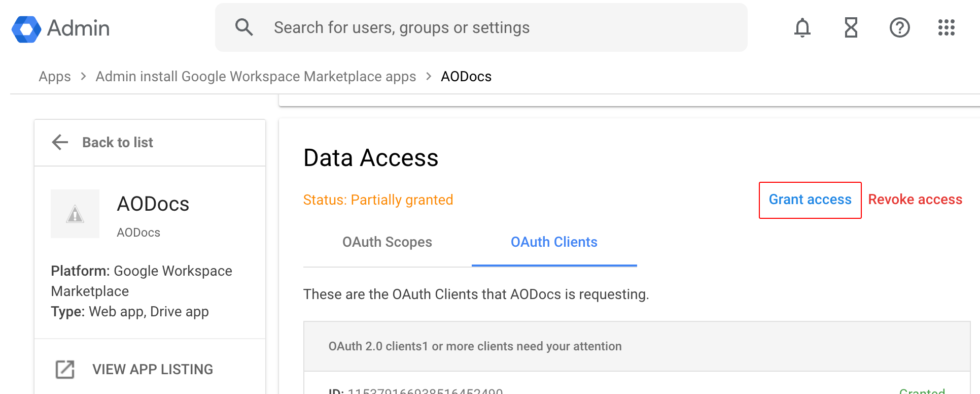Click the back arrow beside Back to list
The width and height of the screenshot is (980, 394).
click(x=60, y=142)
